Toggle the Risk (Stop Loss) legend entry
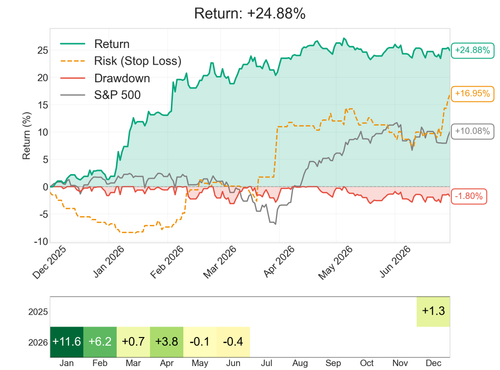 click(121, 61)
